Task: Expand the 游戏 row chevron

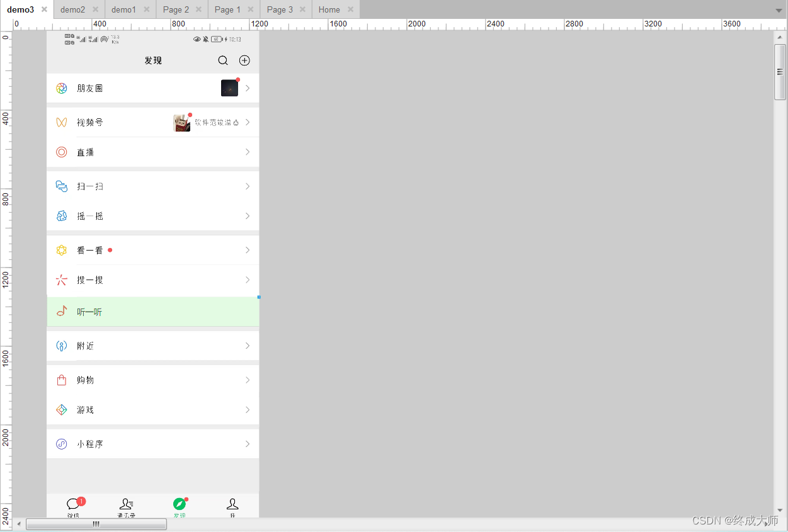Action: [248, 410]
